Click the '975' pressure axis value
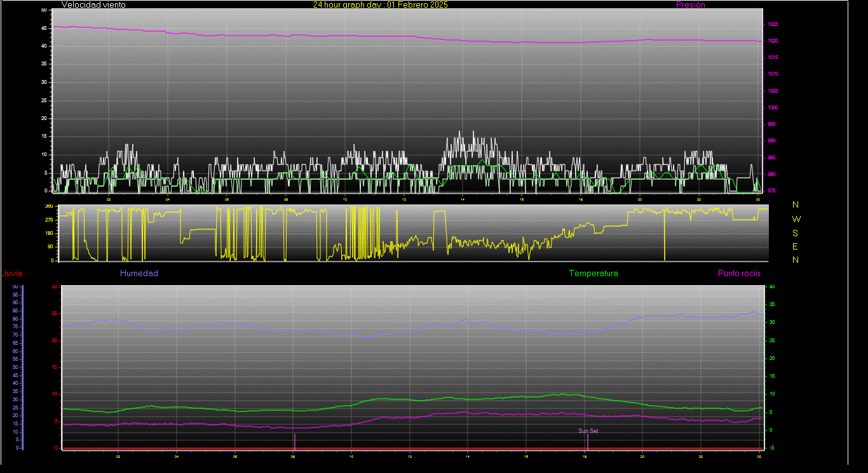 [x=771, y=190]
